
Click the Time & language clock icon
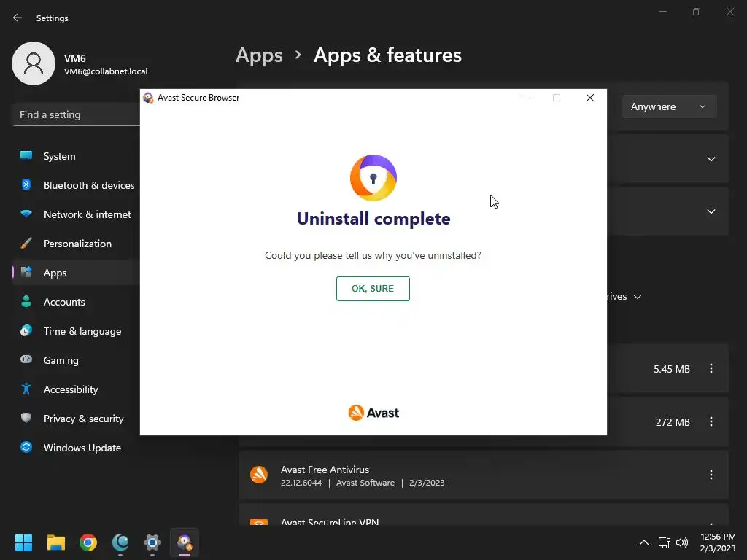pos(26,330)
